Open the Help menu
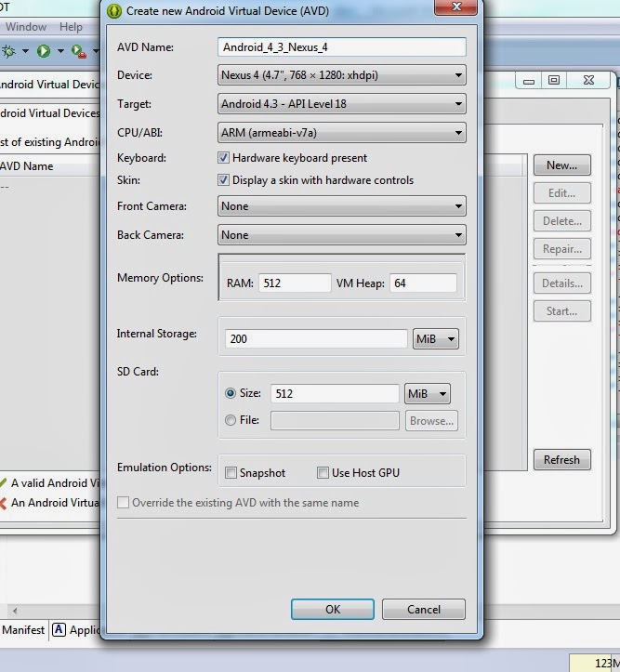 pyautogui.click(x=71, y=27)
